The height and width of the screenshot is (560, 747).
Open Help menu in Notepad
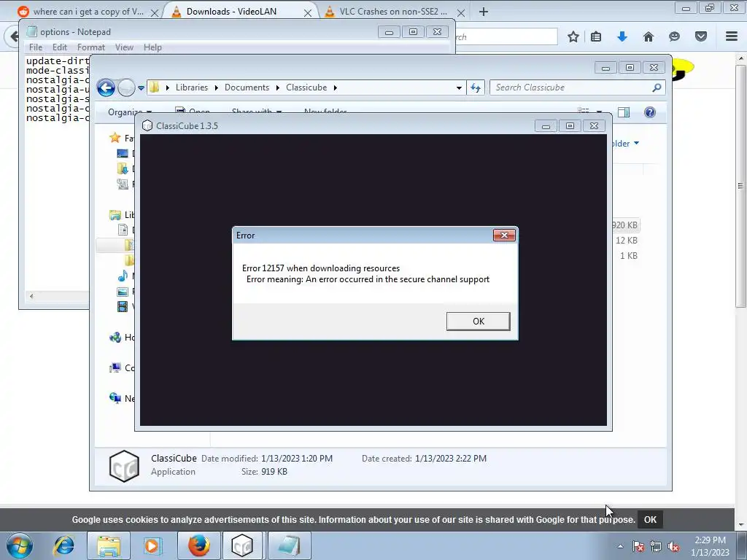[152, 47]
